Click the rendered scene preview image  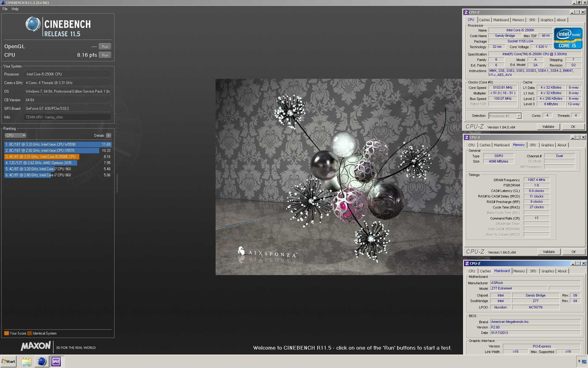point(339,177)
